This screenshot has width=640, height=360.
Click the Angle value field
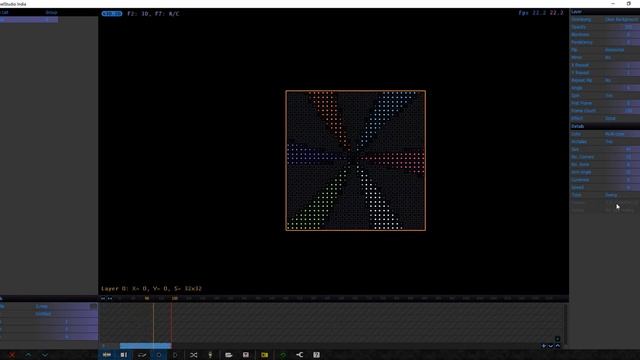(622, 88)
